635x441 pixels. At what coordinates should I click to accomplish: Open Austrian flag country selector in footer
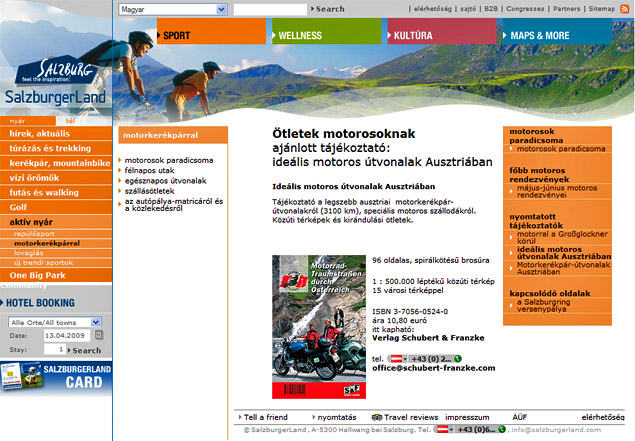click(444, 429)
